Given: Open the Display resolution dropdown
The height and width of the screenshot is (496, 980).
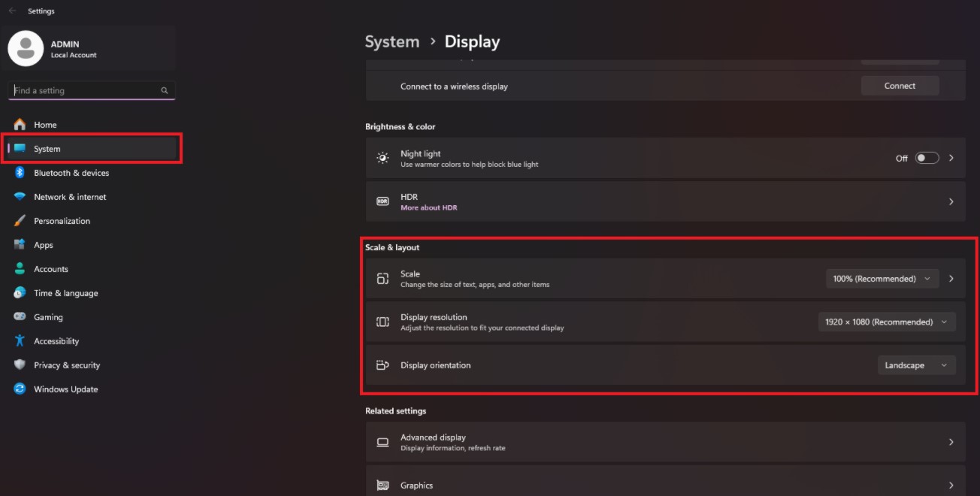Looking at the screenshot, I should point(887,322).
